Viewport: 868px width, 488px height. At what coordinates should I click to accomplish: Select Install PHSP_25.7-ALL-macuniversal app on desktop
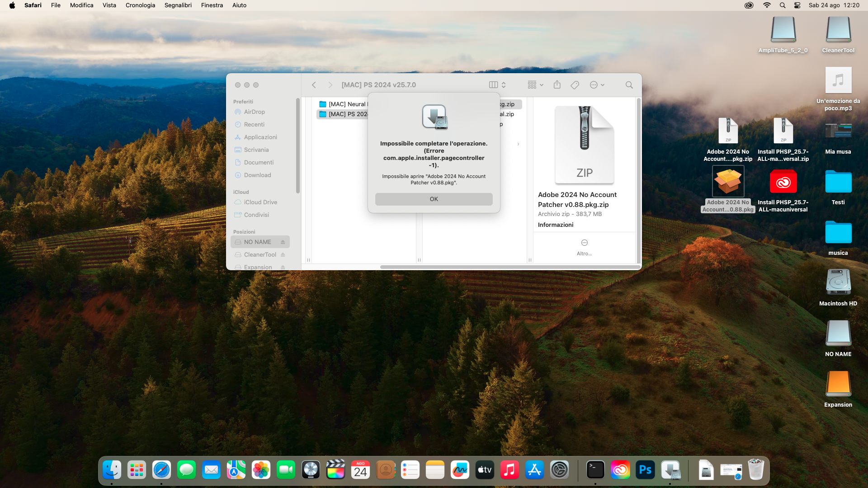coord(783,190)
